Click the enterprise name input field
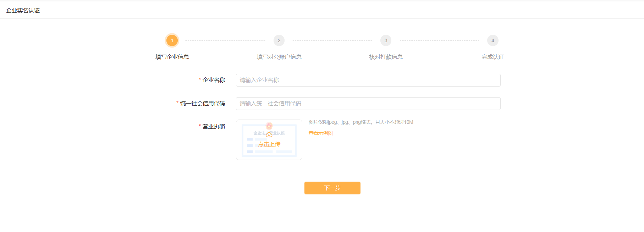This screenshot has width=644, height=232. pyautogui.click(x=368, y=80)
